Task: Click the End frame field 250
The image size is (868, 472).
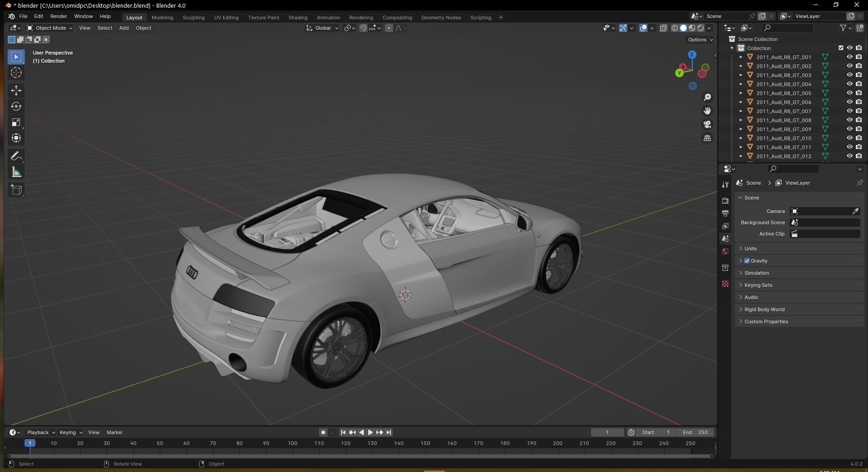Action: click(x=695, y=432)
